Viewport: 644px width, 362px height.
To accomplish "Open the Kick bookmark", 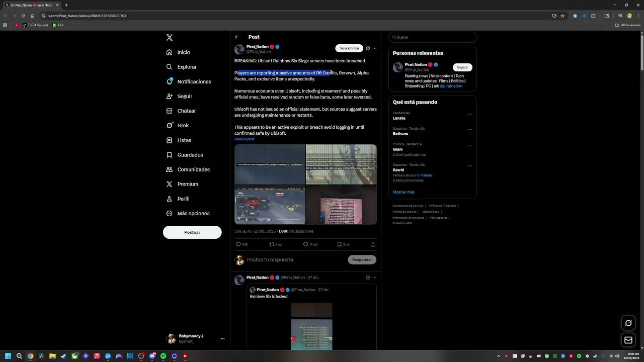I will (58, 25).
